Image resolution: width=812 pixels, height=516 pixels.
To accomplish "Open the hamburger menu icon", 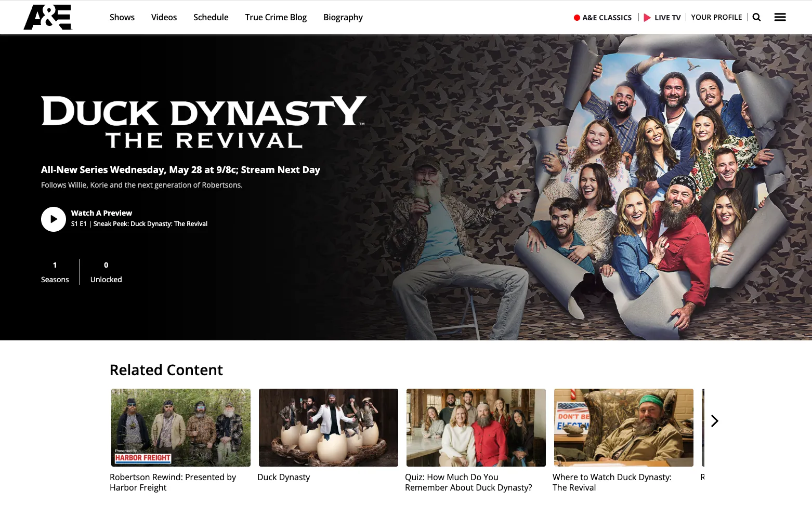I will (780, 17).
